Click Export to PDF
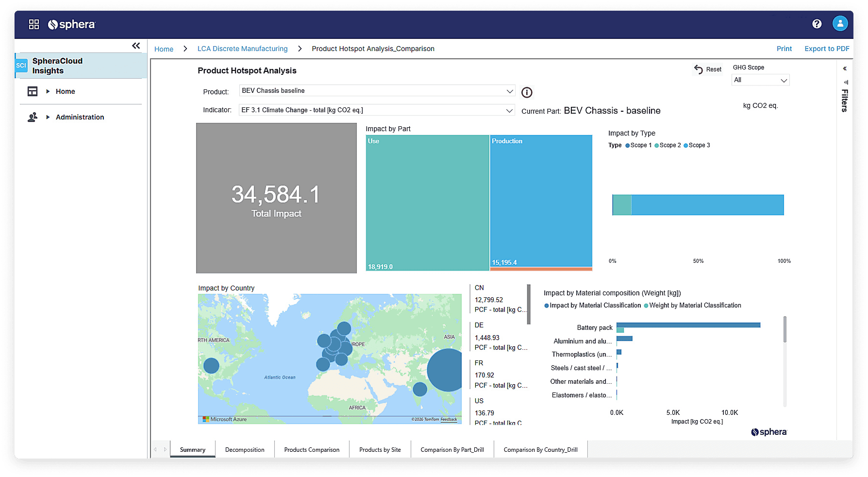Screen dimensions: 868x477 pos(827,49)
